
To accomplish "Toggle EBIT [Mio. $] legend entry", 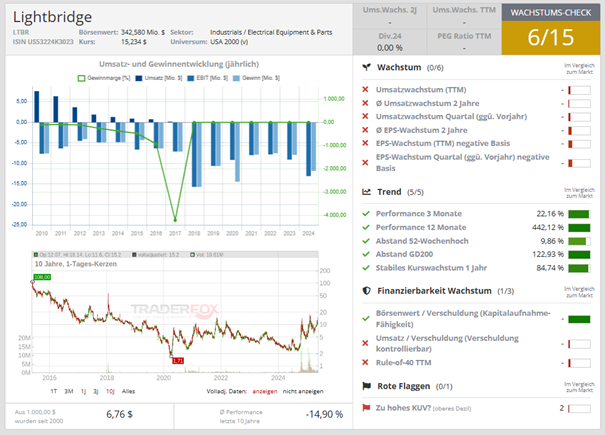I will 208,78.
